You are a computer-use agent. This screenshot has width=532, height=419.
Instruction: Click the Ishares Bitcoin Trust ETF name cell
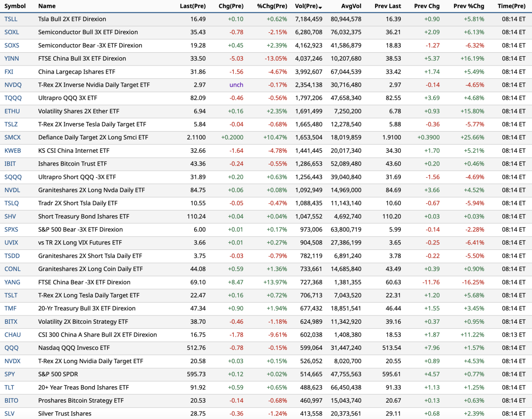tap(73, 164)
